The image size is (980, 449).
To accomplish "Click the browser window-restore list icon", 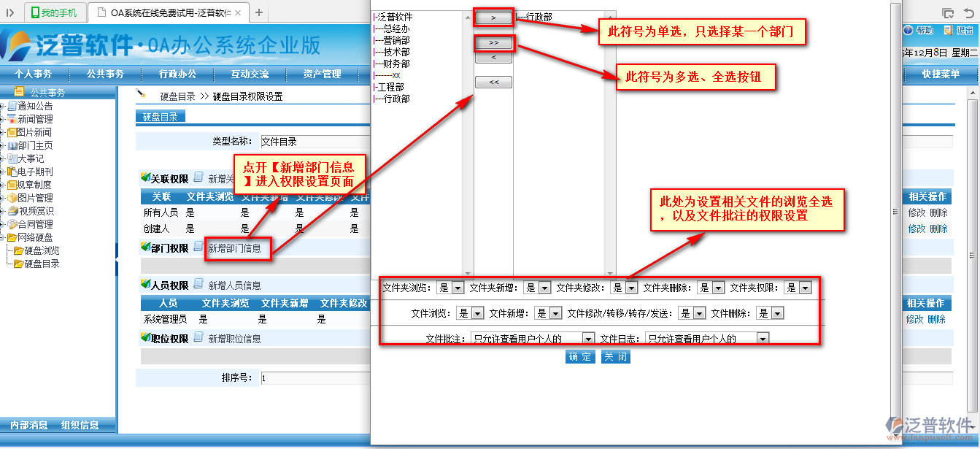I will pyautogui.click(x=948, y=12).
